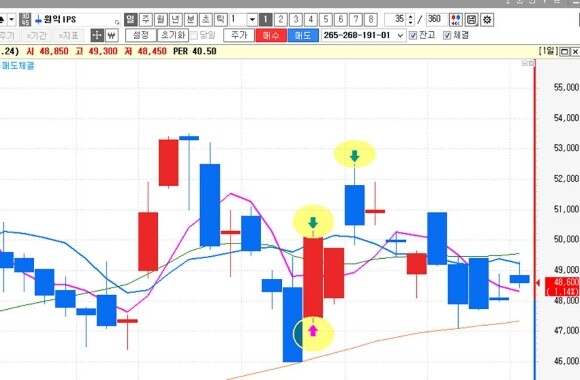The height and width of the screenshot is (380, 580).
Task: Select interval preset number 5
Action: 326,19
